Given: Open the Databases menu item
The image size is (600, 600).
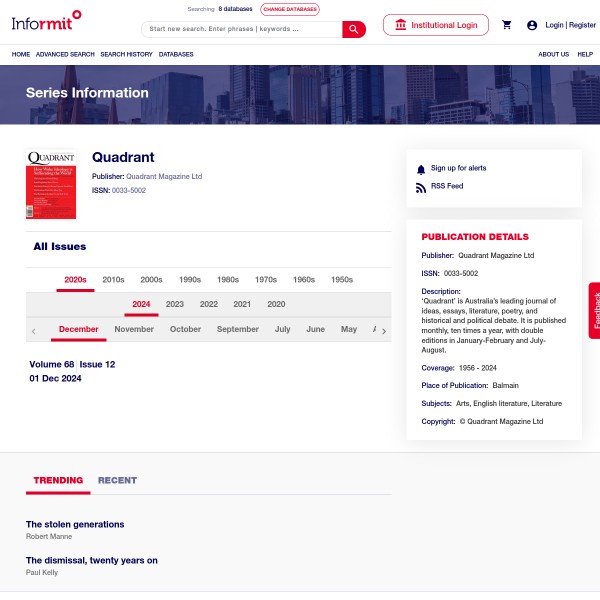Looking at the screenshot, I should point(176,54).
